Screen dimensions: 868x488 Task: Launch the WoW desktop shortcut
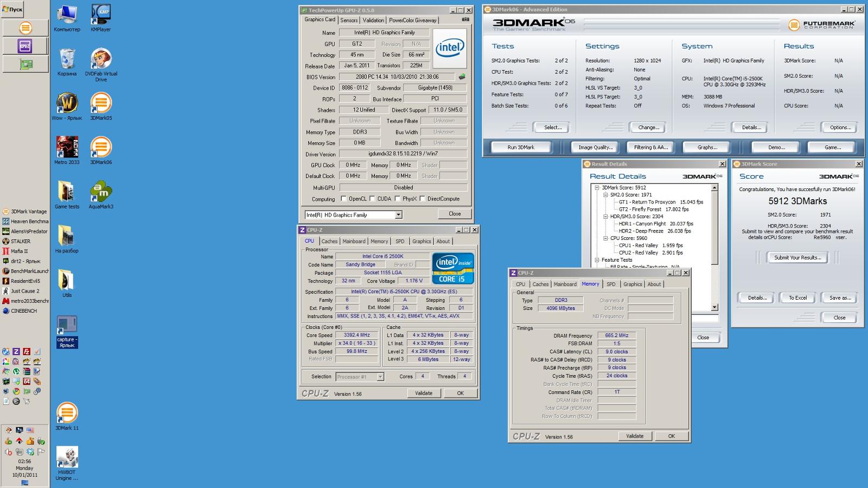[67, 106]
